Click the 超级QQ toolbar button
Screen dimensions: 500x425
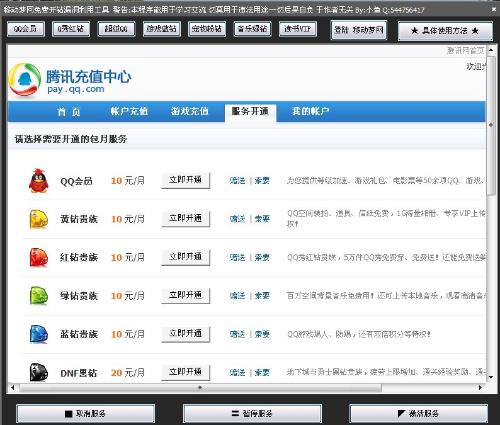116,29
